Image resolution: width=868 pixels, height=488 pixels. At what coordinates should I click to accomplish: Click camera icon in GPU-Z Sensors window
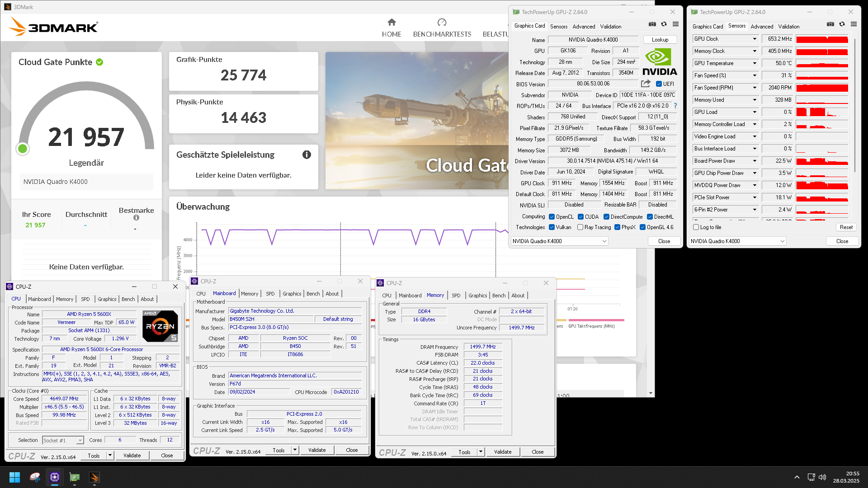point(830,24)
